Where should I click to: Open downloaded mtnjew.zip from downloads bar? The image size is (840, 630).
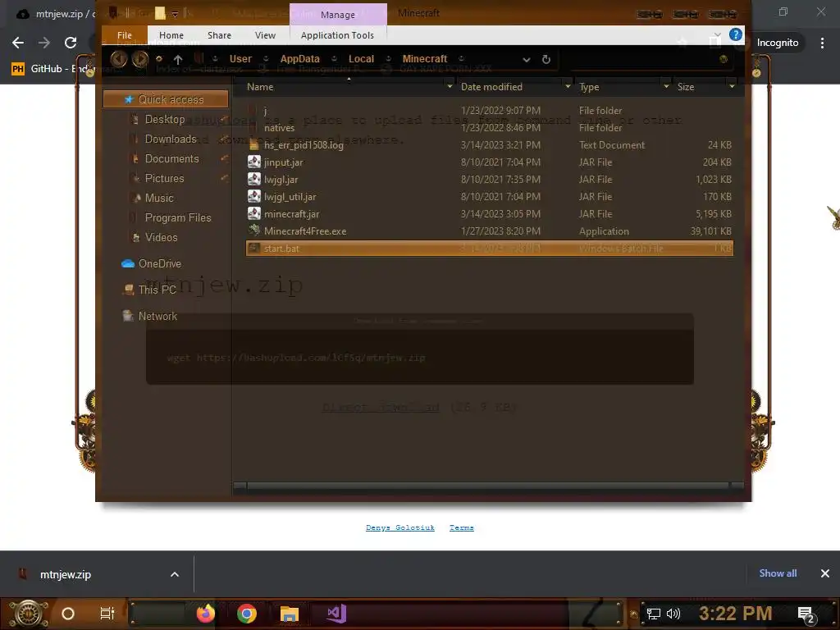coord(66,574)
